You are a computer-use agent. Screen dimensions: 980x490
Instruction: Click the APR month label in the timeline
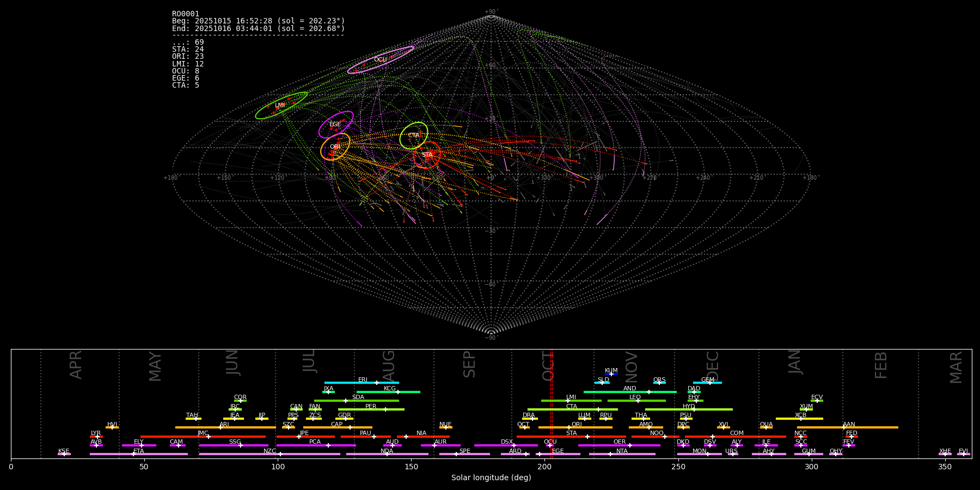(x=76, y=365)
